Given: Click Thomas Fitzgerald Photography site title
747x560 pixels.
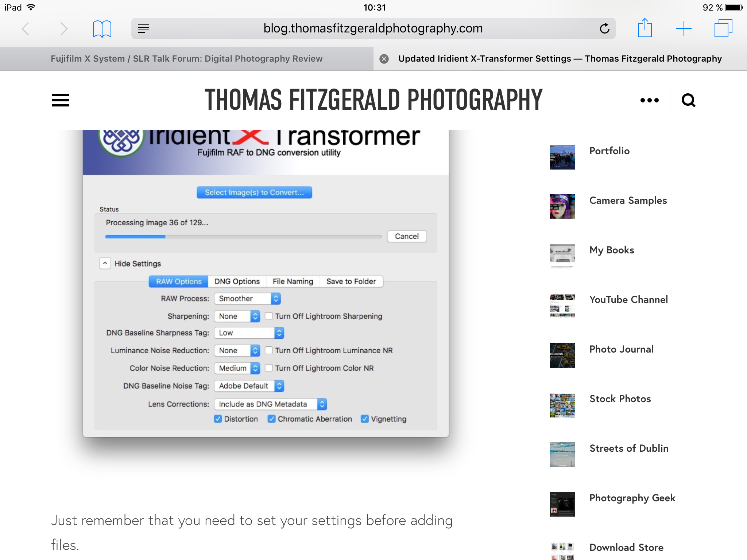Looking at the screenshot, I should 373,100.
